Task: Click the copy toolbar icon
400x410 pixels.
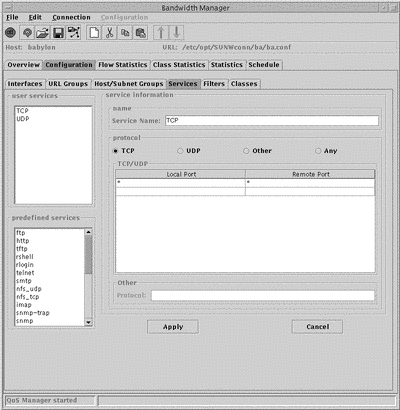Action: click(125, 33)
